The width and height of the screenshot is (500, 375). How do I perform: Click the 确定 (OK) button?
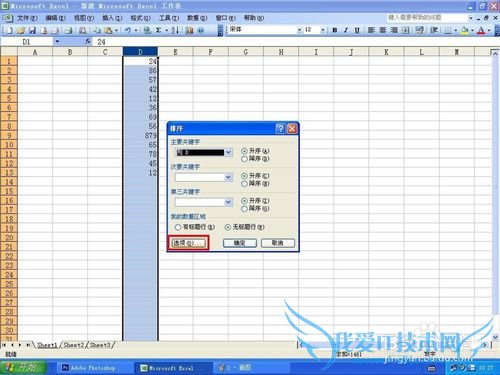(240, 243)
